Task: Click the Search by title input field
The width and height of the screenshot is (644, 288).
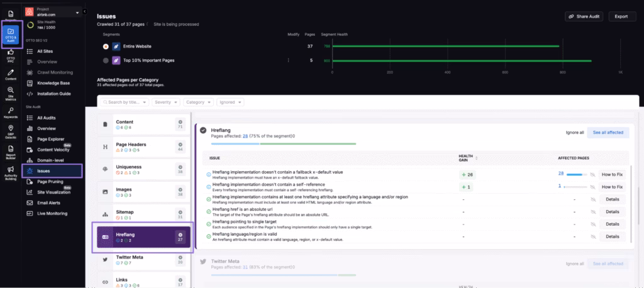Action: coord(124,102)
